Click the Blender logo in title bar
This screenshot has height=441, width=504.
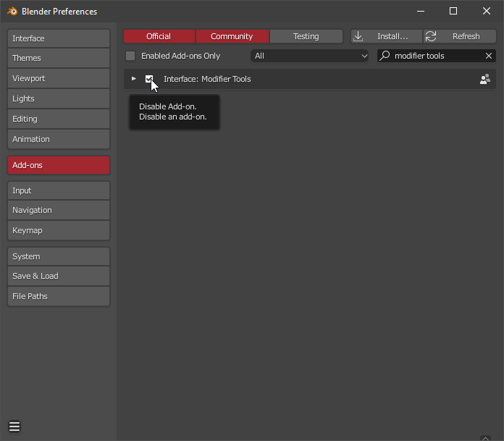coord(12,12)
